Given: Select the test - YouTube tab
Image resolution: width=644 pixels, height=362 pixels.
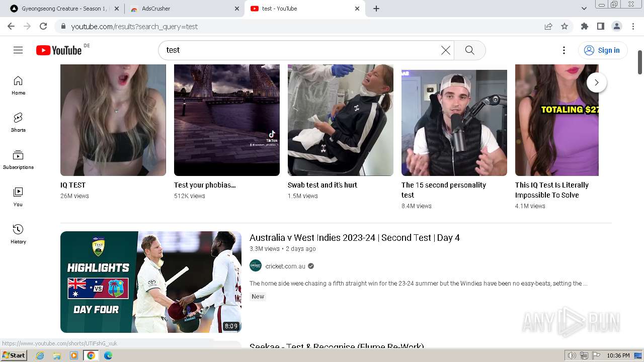Looking at the screenshot, I should [305, 9].
